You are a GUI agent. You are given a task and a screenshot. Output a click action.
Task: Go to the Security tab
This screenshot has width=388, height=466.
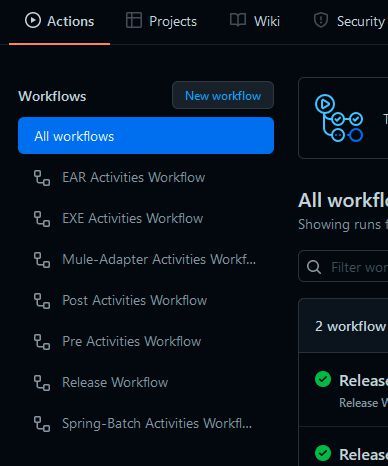(x=349, y=21)
